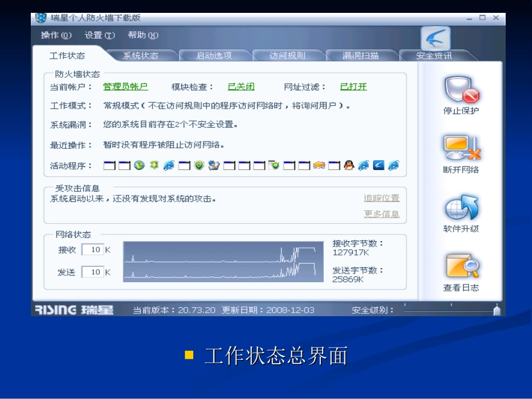Select IE icon beside green plus icon
The image size is (532, 399).
pyautogui.click(x=169, y=166)
